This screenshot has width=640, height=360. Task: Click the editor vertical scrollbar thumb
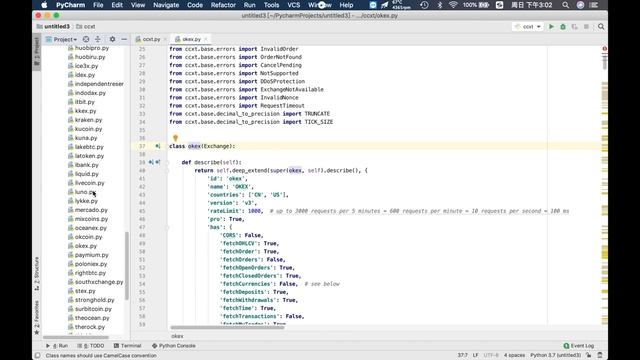pos(604,61)
